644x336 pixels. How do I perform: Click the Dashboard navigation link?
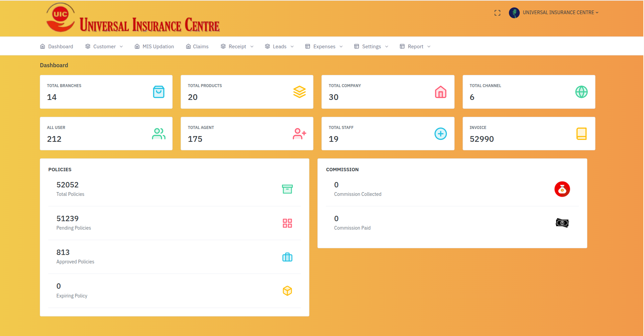pyautogui.click(x=56, y=46)
